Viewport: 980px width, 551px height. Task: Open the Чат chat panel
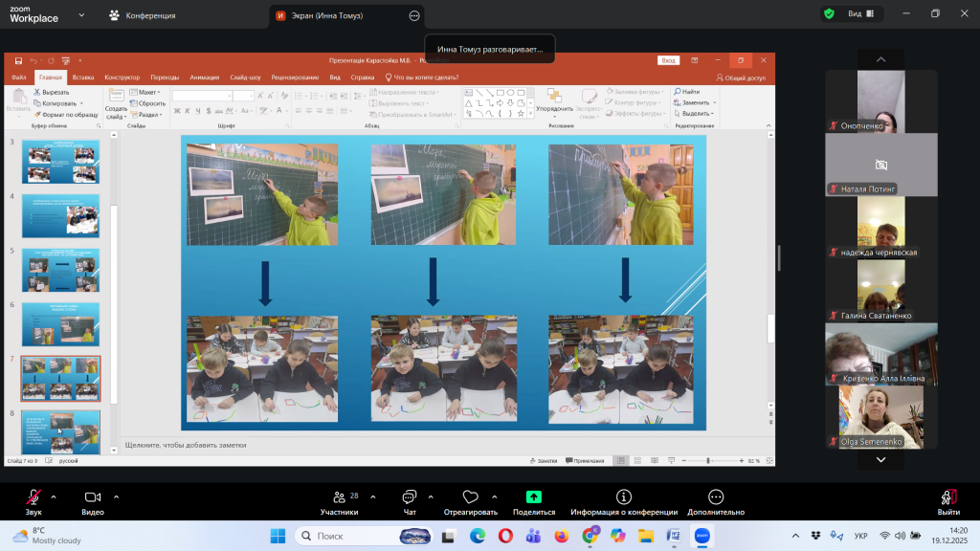[410, 497]
